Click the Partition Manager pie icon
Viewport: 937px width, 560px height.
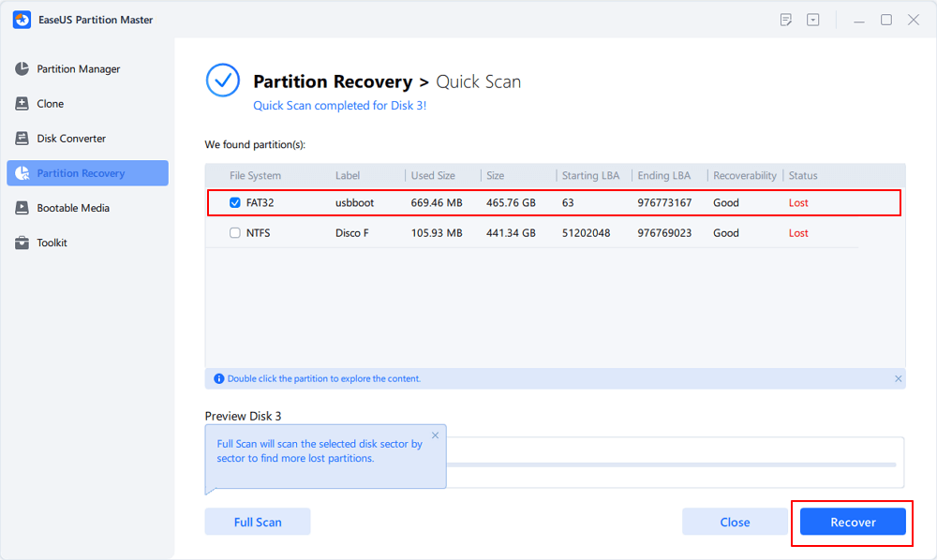pos(22,69)
